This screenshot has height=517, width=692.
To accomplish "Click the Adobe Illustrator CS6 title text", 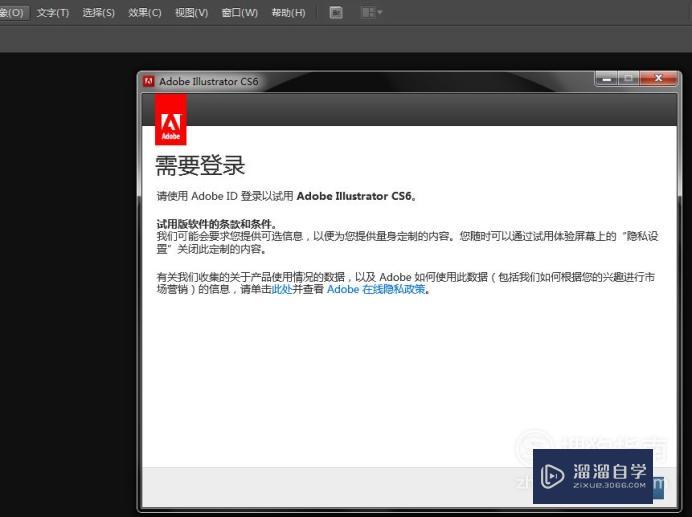I will coord(209,82).
